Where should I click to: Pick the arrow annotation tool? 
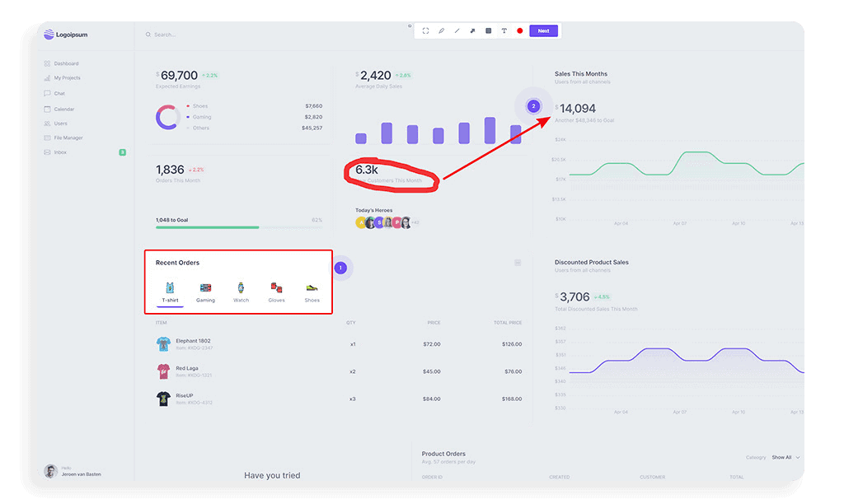click(473, 30)
